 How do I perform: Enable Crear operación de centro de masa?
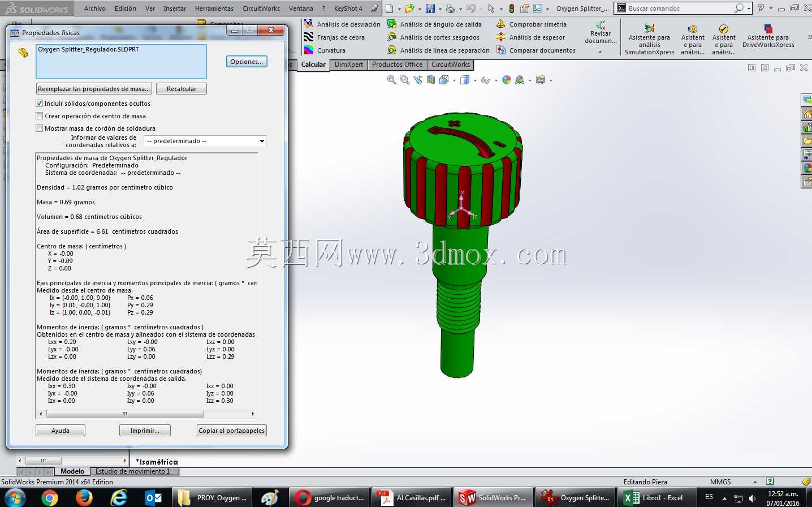[x=39, y=116]
